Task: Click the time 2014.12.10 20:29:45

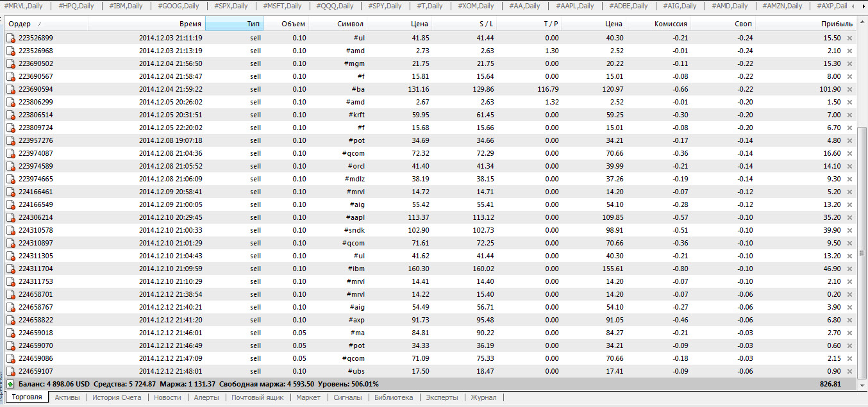Action: [x=171, y=217]
